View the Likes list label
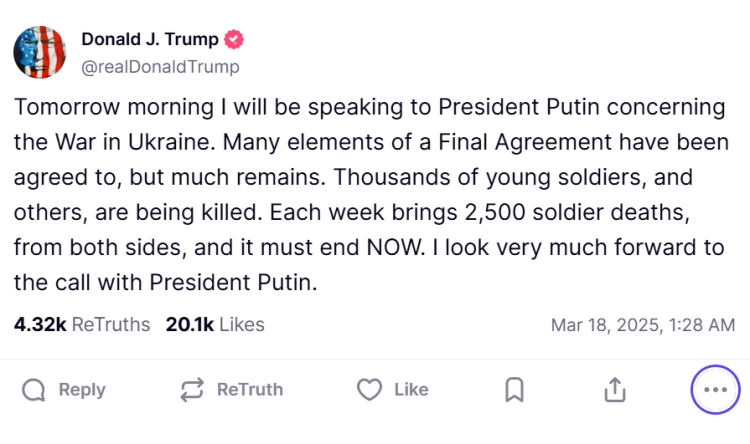This screenshot has height=444, width=750. [242, 325]
